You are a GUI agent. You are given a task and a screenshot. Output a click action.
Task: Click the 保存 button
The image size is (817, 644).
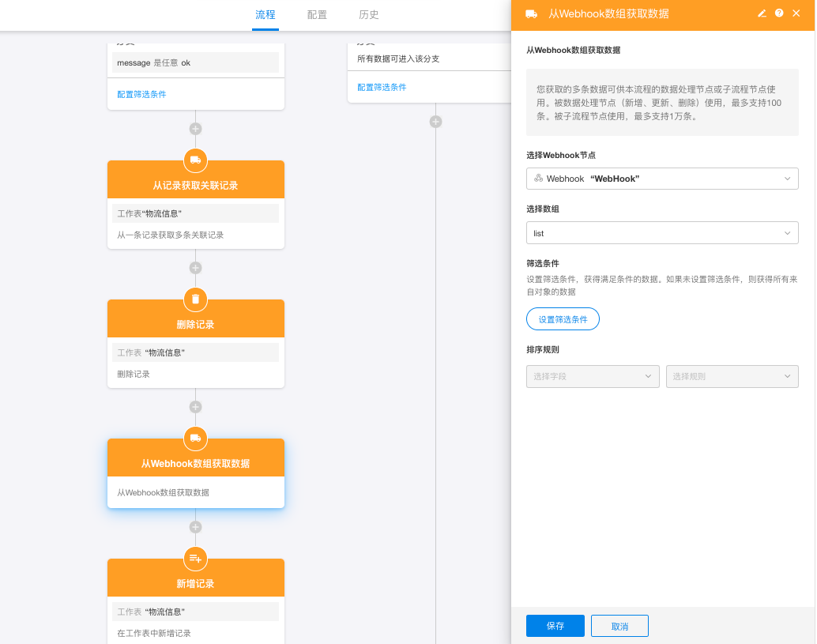(555, 626)
